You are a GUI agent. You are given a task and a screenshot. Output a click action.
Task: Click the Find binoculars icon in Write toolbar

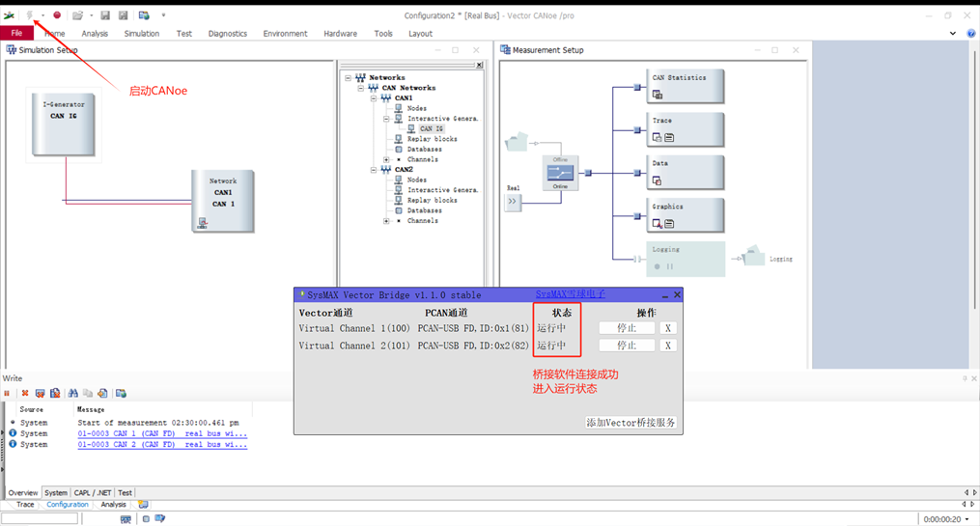pos(72,393)
